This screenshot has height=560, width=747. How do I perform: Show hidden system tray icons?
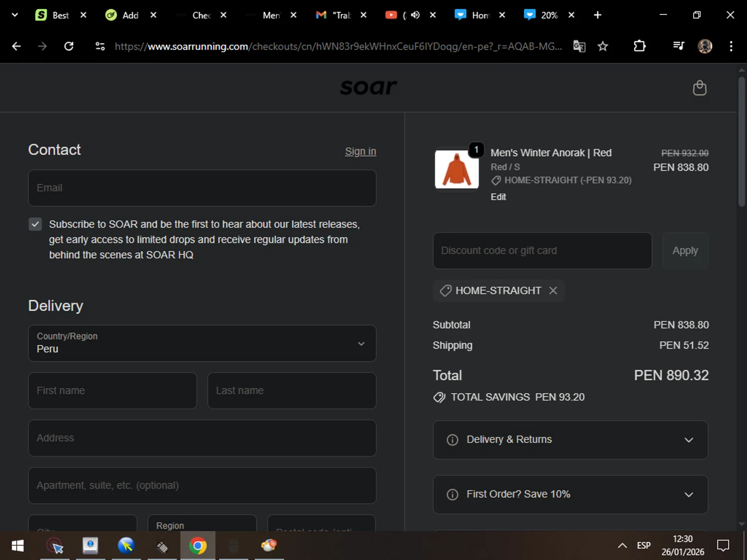click(x=622, y=546)
